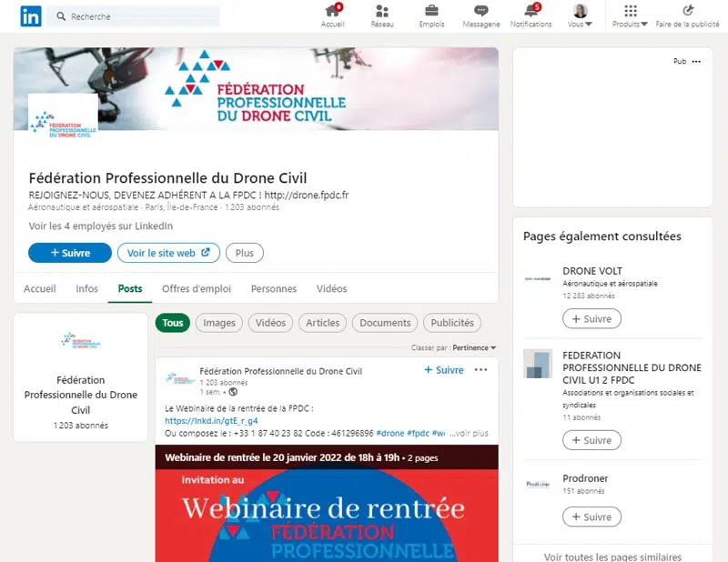Open the Webinaire de rentrée document preview
This screenshot has height=562, width=728.
click(x=327, y=516)
